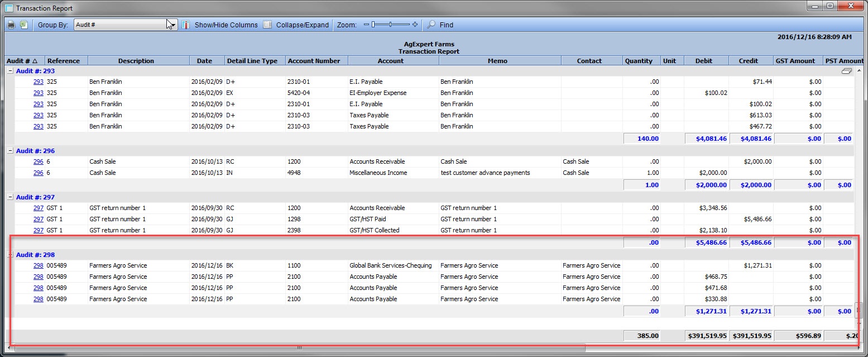Export report to Excel icon
The image size is (868, 357).
click(24, 25)
